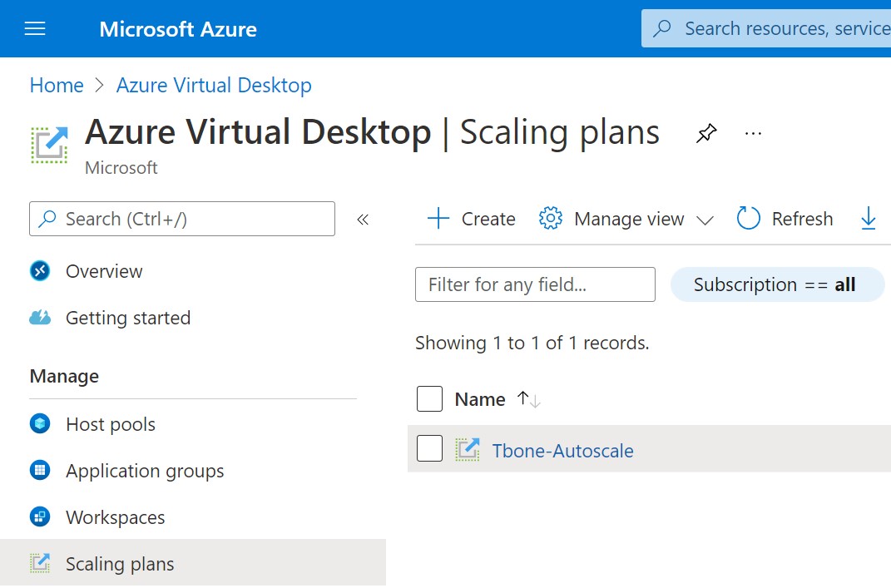
Task: Click the magnifier icon in the sidebar search
Action: point(47,219)
